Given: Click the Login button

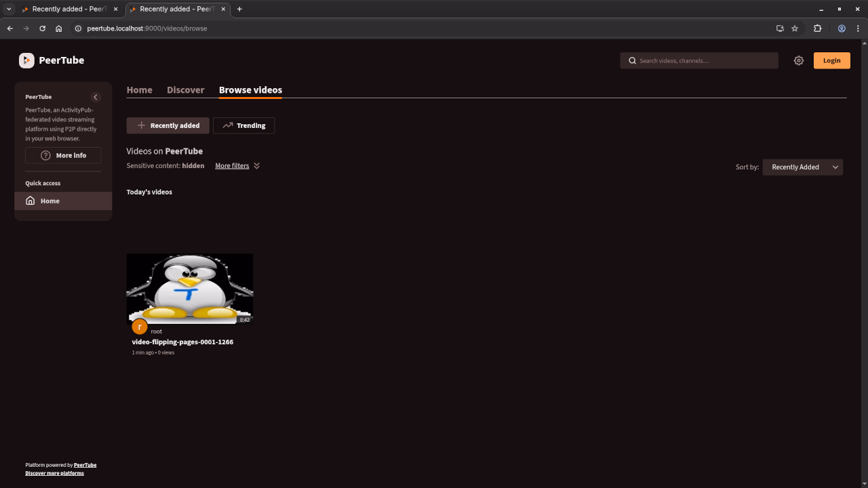Looking at the screenshot, I should (x=831, y=60).
